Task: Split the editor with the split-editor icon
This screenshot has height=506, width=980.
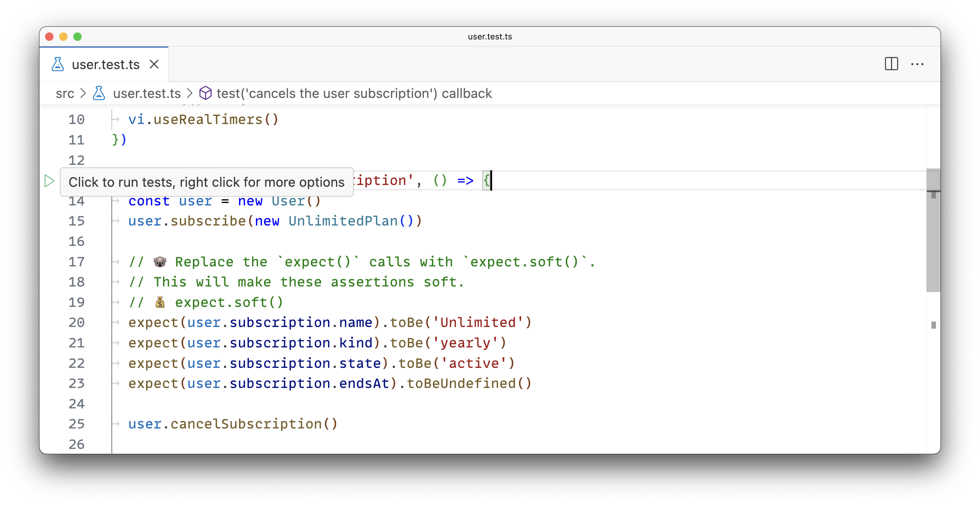Action: click(x=891, y=64)
